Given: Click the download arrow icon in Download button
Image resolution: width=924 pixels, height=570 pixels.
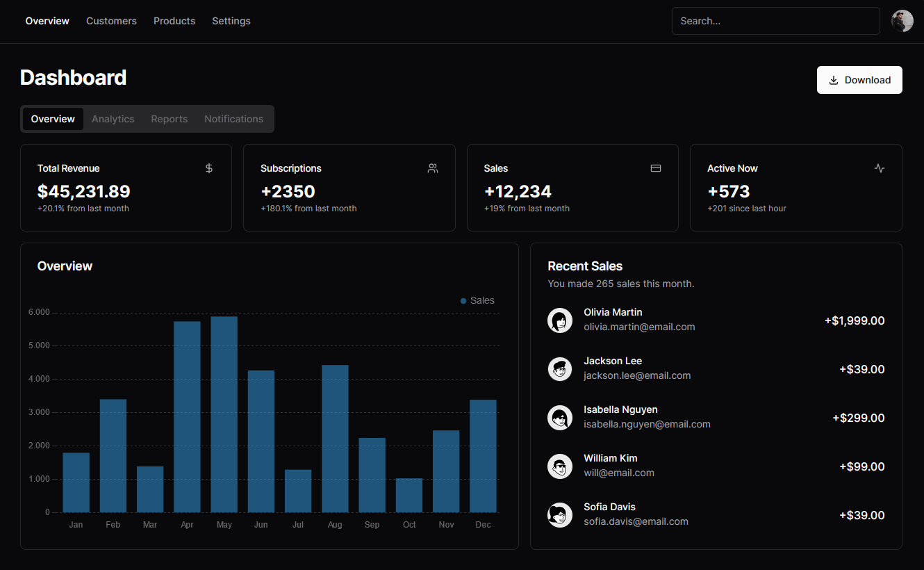Looking at the screenshot, I should 833,80.
